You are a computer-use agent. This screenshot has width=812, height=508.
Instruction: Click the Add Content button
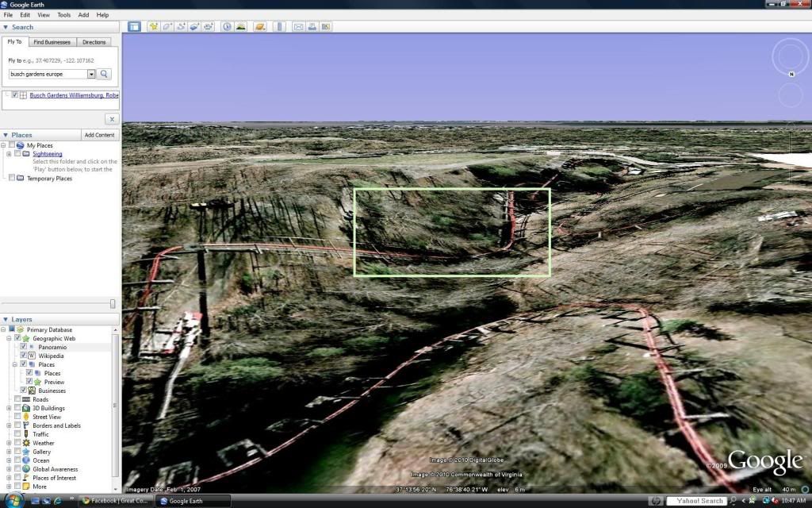(x=99, y=135)
